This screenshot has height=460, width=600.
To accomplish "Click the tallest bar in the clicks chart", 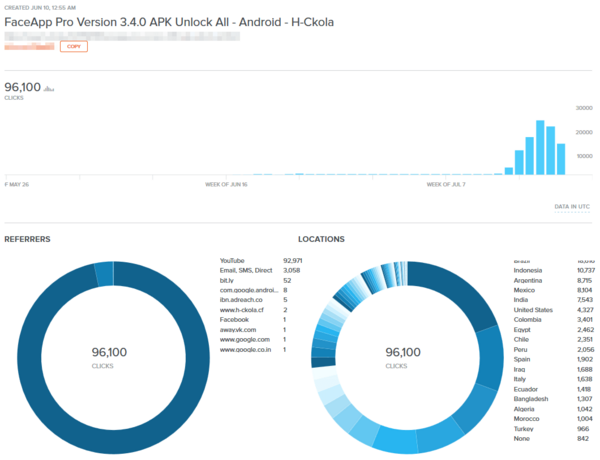I will [x=540, y=148].
